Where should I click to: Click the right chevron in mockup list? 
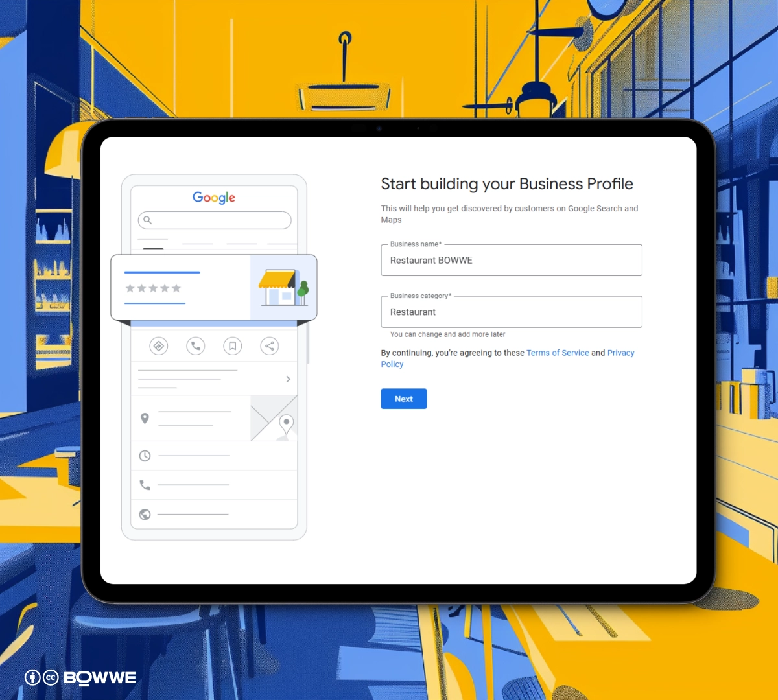pyautogui.click(x=289, y=379)
